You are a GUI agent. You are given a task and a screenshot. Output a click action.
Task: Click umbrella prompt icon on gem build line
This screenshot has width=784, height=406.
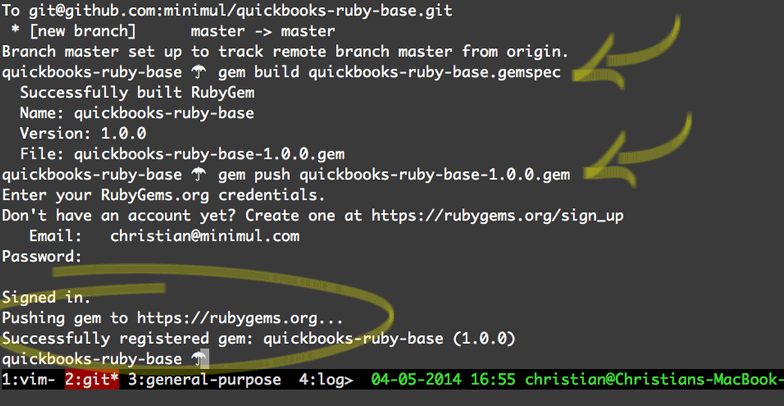pos(199,72)
